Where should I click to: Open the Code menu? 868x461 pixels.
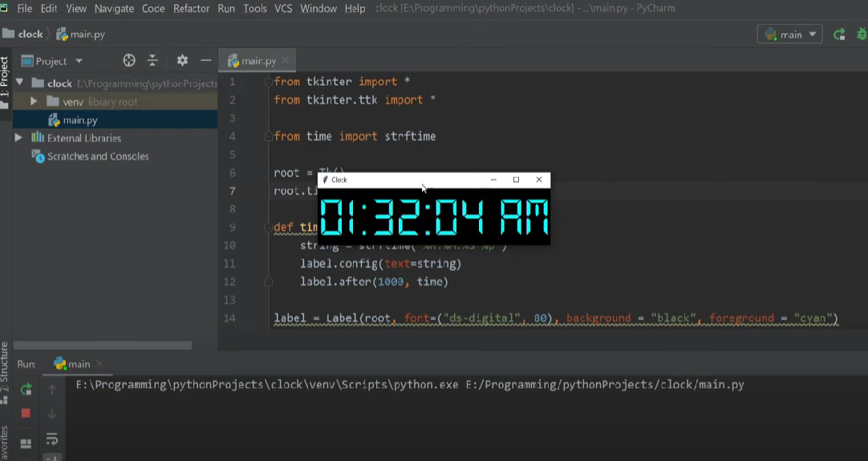152,8
